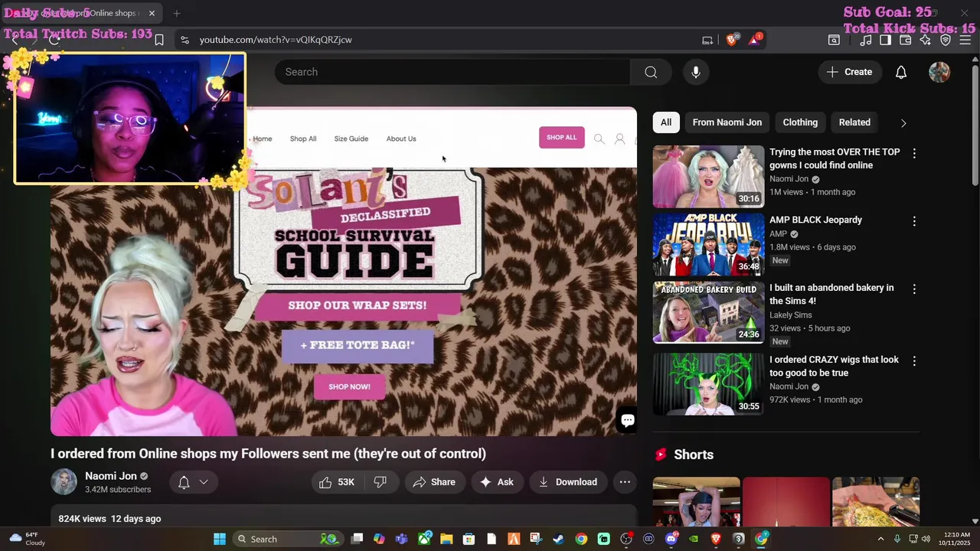980x551 pixels.
Task: Select the 'All' filter chip
Action: point(666,122)
